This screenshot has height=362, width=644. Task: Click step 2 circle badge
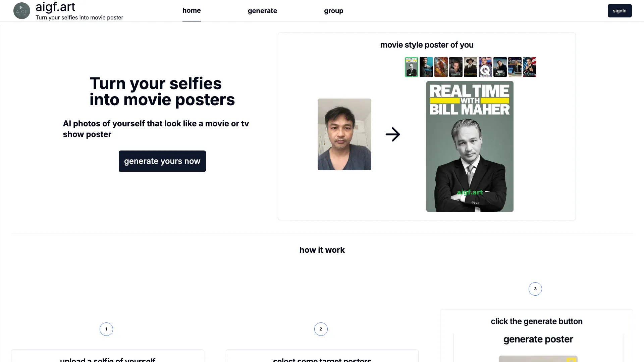pyautogui.click(x=321, y=329)
